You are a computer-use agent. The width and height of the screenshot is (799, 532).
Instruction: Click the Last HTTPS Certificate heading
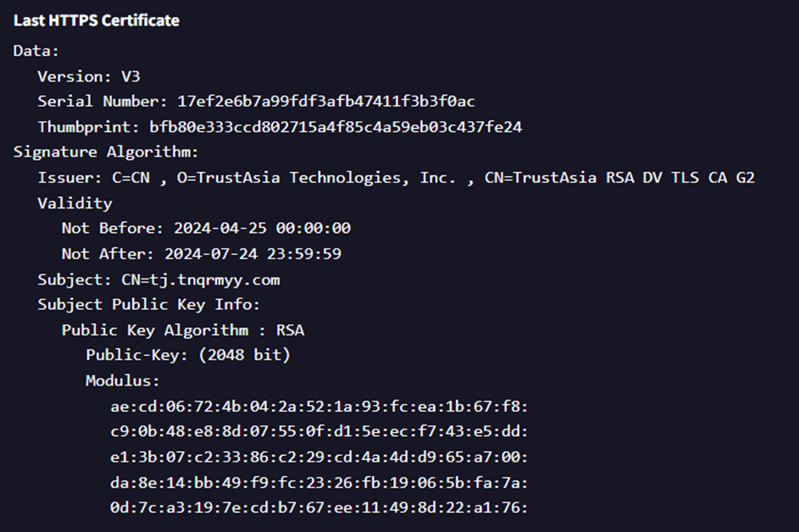pyautogui.click(x=96, y=20)
